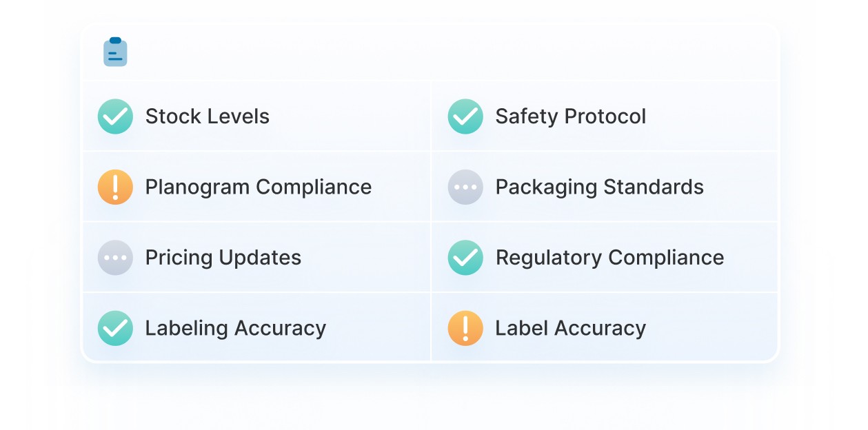Screen dimensions: 868x430
Task: Click the green checkmark beside Safety Protocol
Action: tap(465, 116)
